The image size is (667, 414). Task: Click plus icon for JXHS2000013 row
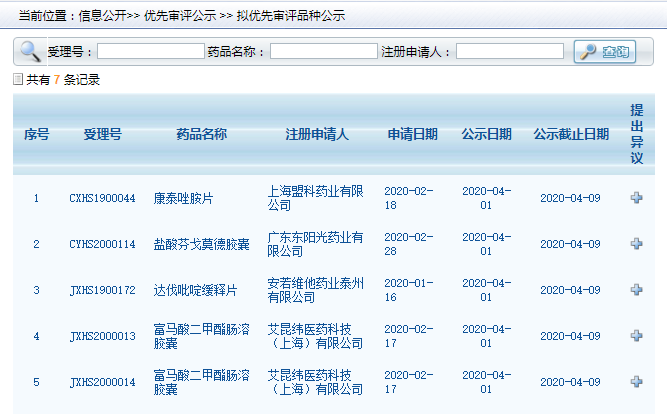(636, 336)
